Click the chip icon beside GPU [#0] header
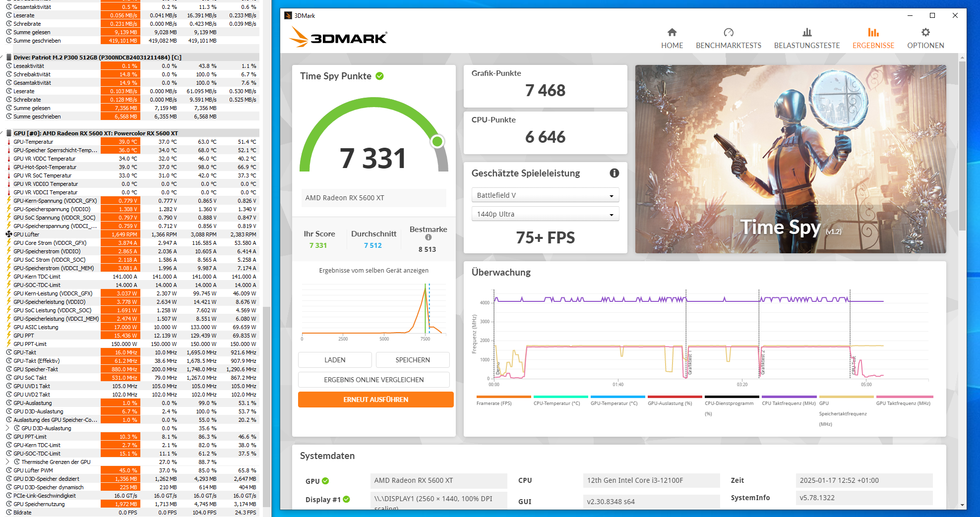The width and height of the screenshot is (980, 517). click(9, 133)
